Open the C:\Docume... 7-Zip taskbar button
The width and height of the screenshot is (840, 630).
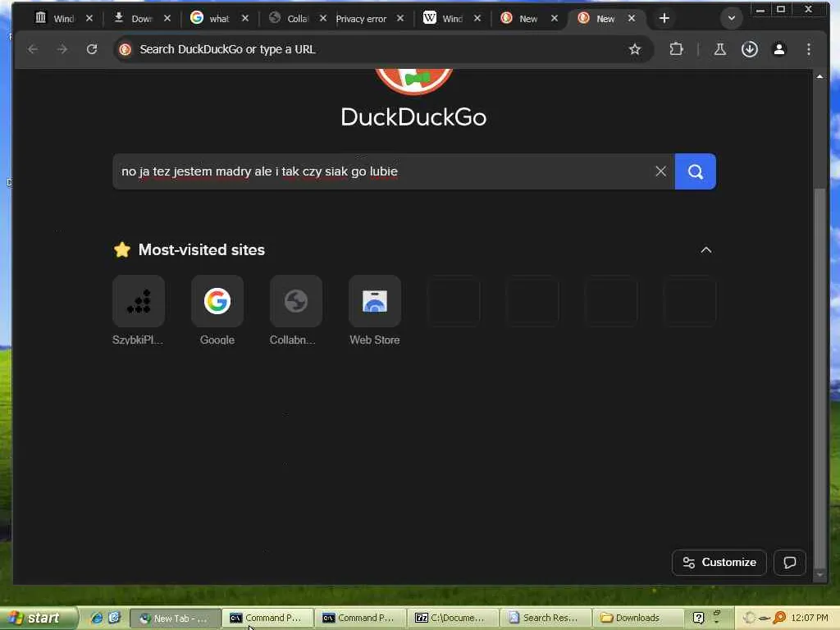pyautogui.click(x=451, y=618)
